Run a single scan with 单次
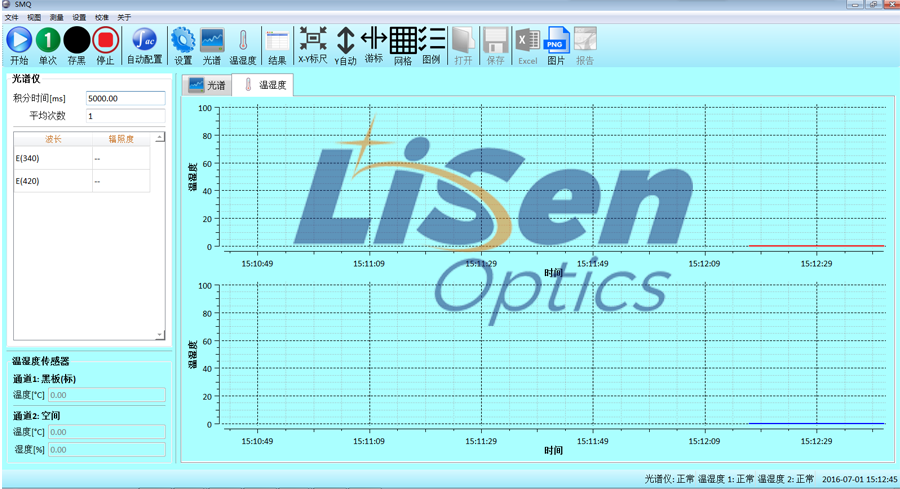 (48, 46)
